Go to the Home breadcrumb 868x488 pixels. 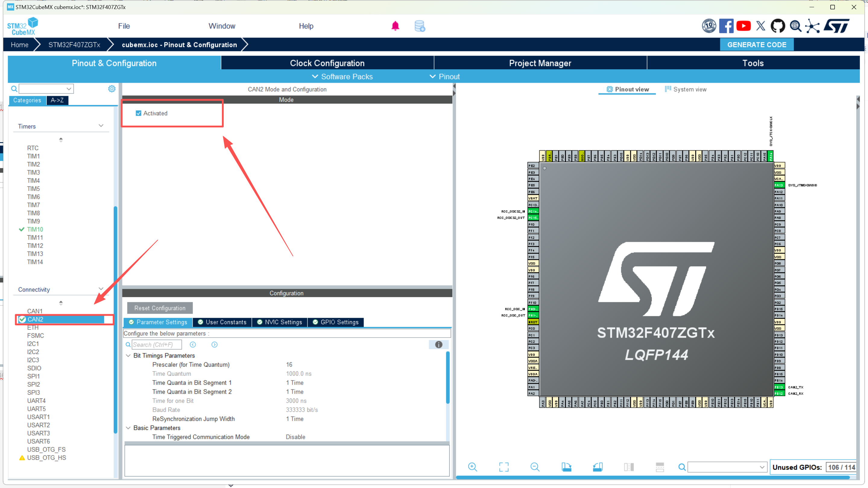pos(20,45)
